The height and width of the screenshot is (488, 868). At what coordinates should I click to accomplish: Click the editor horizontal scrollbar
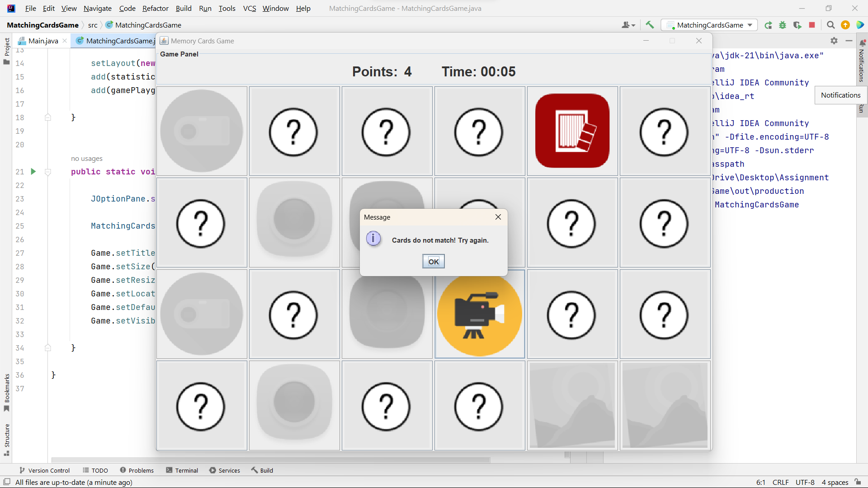click(271, 460)
